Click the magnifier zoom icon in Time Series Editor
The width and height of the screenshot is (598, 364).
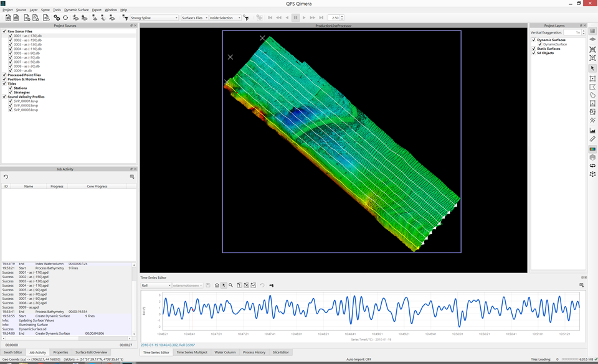(230, 286)
